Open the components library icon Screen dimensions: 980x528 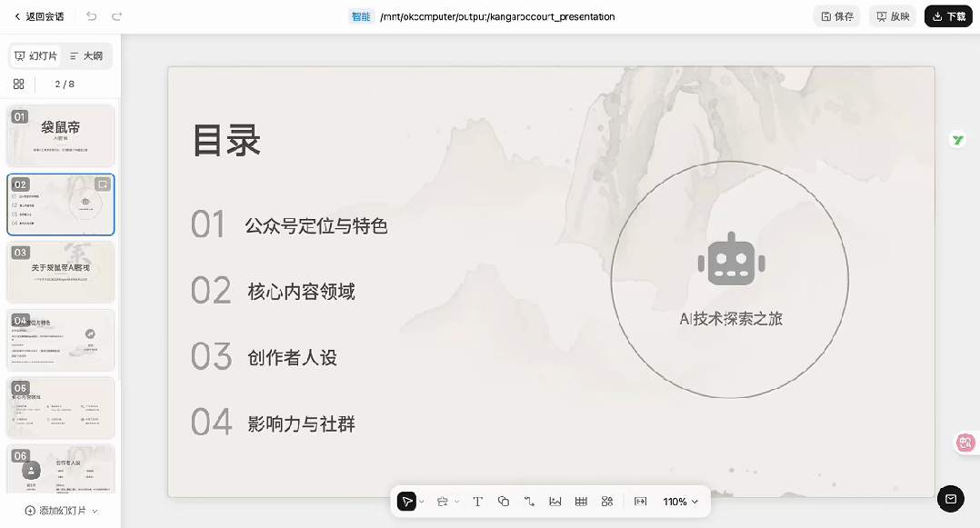coord(606,501)
